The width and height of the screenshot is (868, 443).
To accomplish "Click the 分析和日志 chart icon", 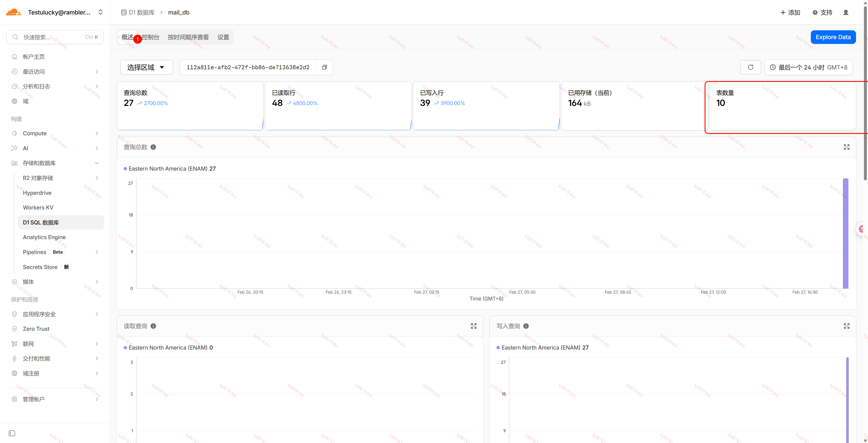I will click(x=14, y=86).
